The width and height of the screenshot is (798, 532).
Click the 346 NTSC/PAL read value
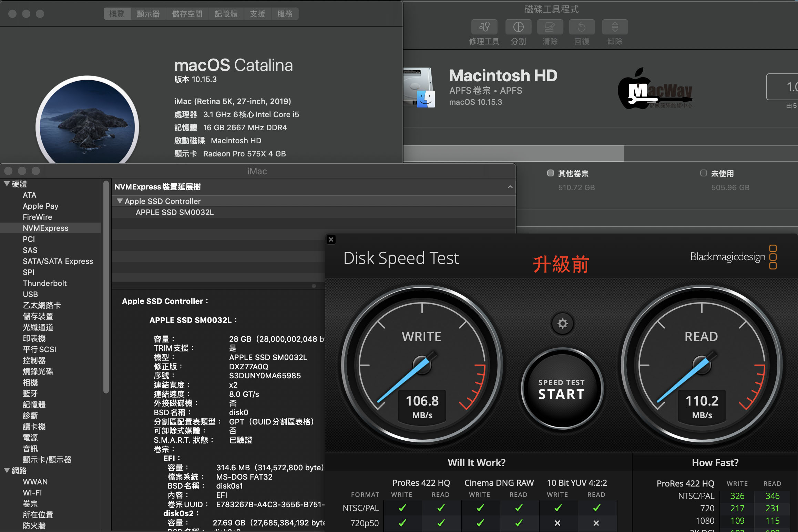click(773, 496)
